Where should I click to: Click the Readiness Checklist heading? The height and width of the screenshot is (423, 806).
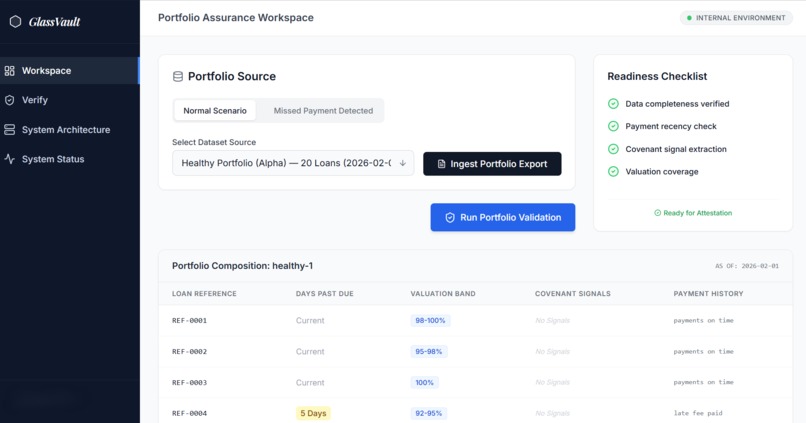pyautogui.click(x=657, y=76)
